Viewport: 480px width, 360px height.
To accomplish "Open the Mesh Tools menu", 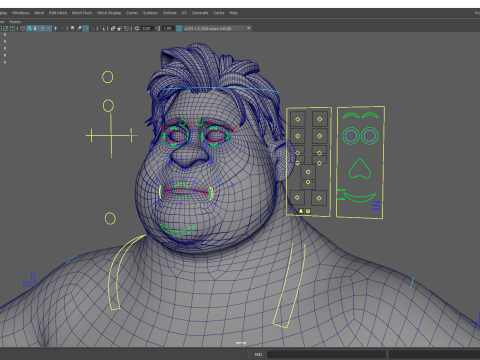I will (x=82, y=13).
